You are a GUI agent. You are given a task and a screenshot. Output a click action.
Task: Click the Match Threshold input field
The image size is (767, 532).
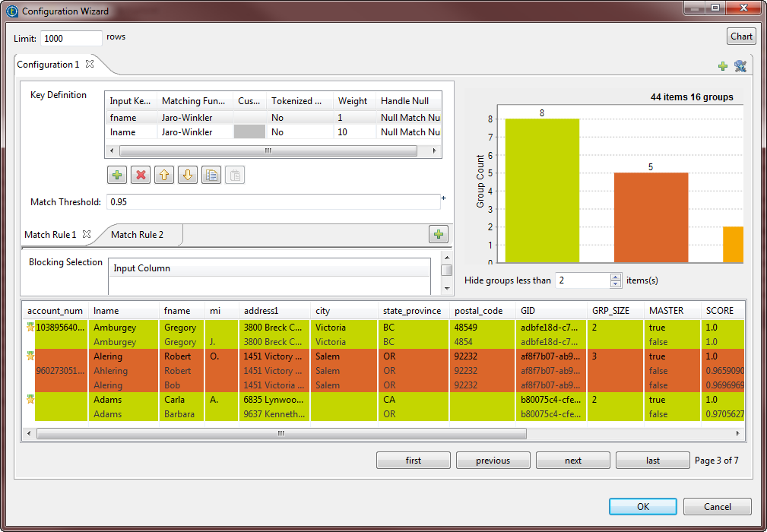point(272,202)
